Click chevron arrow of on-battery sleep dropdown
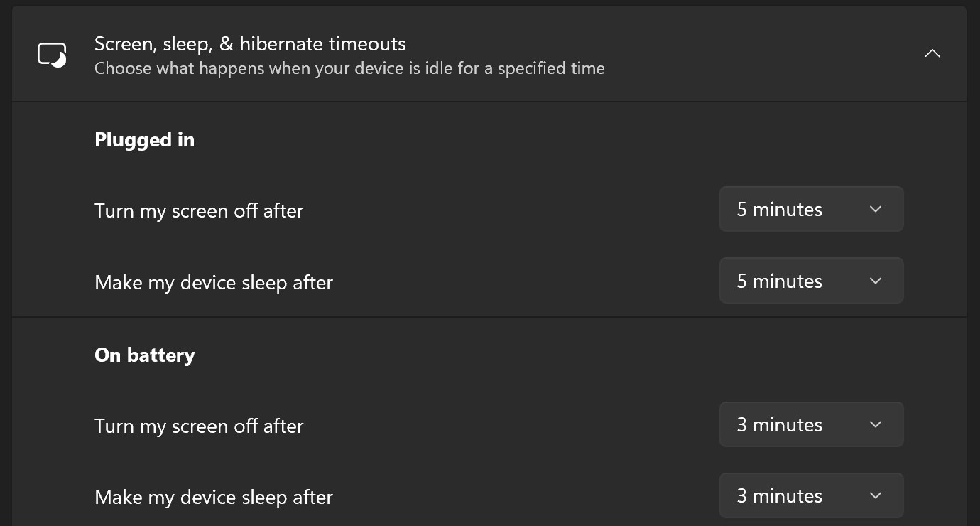The image size is (980, 526). click(876, 496)
